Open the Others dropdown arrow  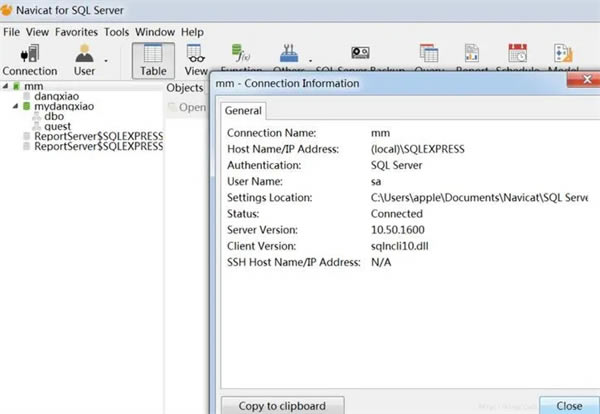pos(310,60)
